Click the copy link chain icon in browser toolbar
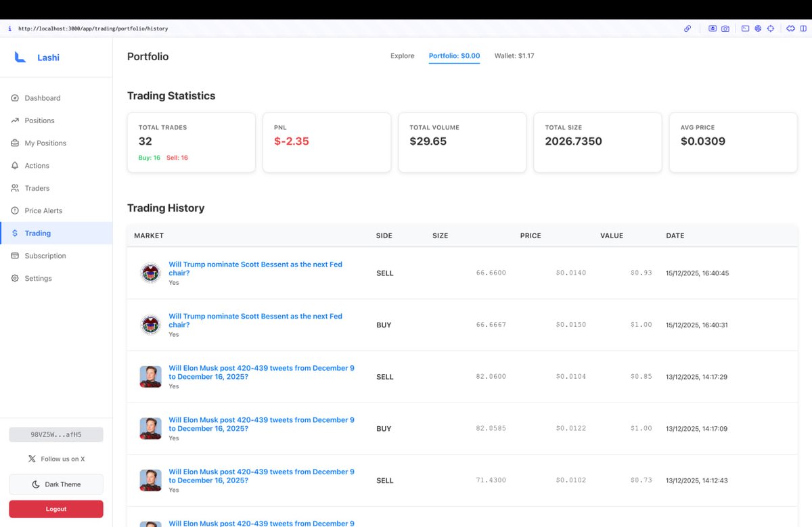Viewport: 812px width, 527px height. 687,28
